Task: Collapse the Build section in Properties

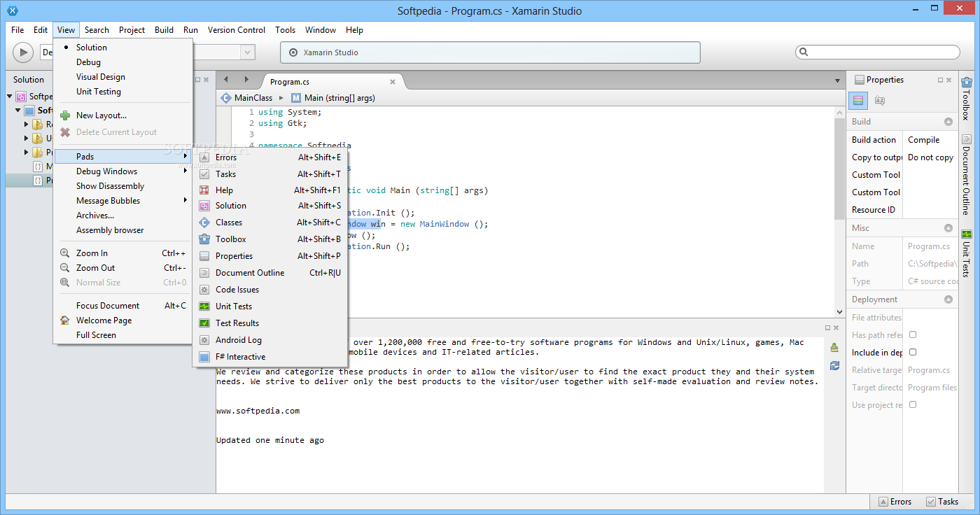Action: 948,122
